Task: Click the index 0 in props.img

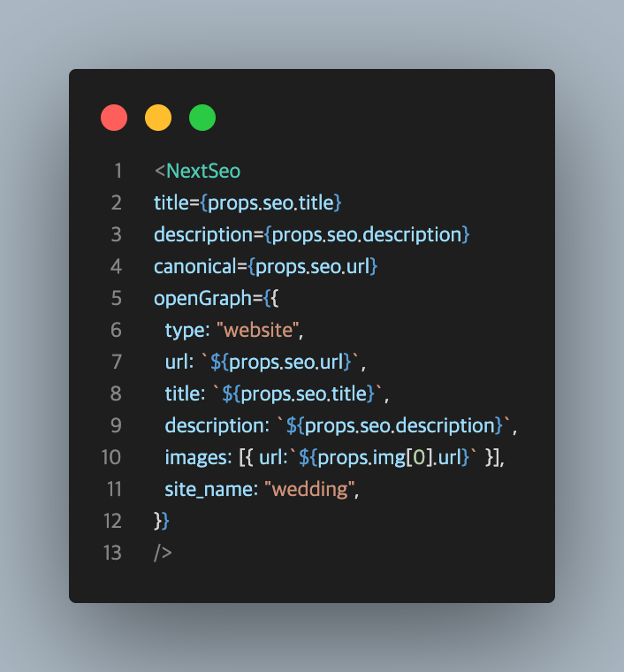Action: (419, 457)
